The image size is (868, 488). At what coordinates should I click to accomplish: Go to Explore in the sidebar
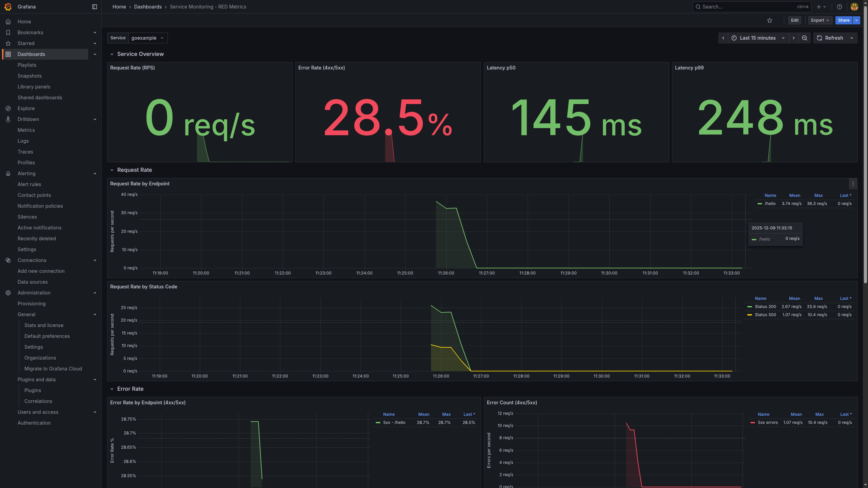click(26, 108)
